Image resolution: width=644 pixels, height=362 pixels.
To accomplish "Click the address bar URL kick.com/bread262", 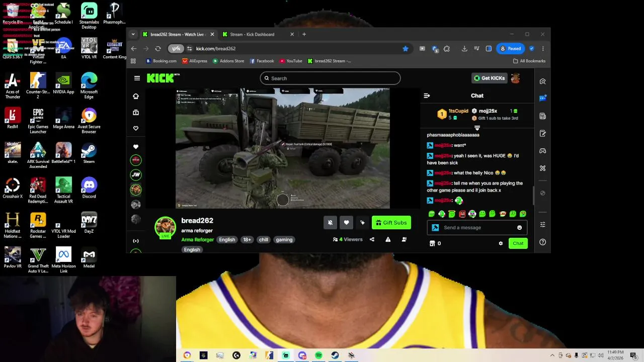I will (x=216, y=49).
